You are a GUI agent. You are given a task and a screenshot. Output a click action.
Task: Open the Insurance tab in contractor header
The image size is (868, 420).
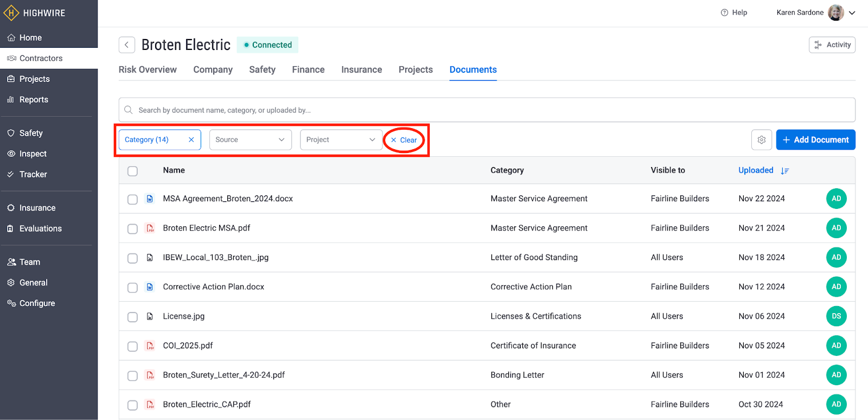[362, 69]
